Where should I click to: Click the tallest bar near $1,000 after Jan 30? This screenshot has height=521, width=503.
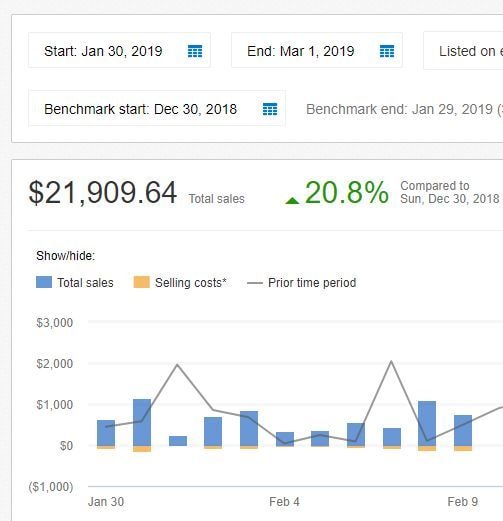[142, 422]
